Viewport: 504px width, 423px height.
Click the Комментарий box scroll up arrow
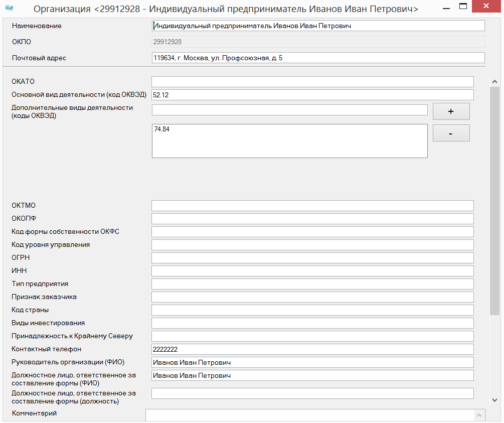tap(480, 415)
